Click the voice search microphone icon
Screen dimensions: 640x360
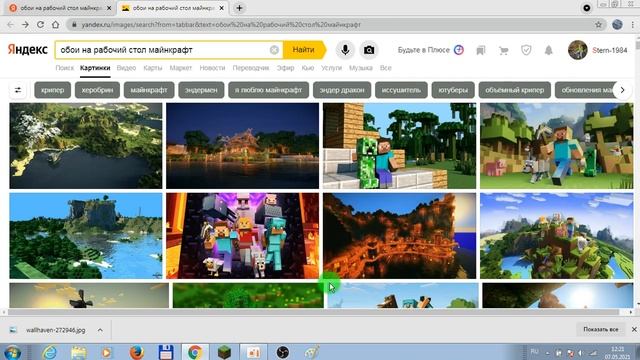pos(345,50)
